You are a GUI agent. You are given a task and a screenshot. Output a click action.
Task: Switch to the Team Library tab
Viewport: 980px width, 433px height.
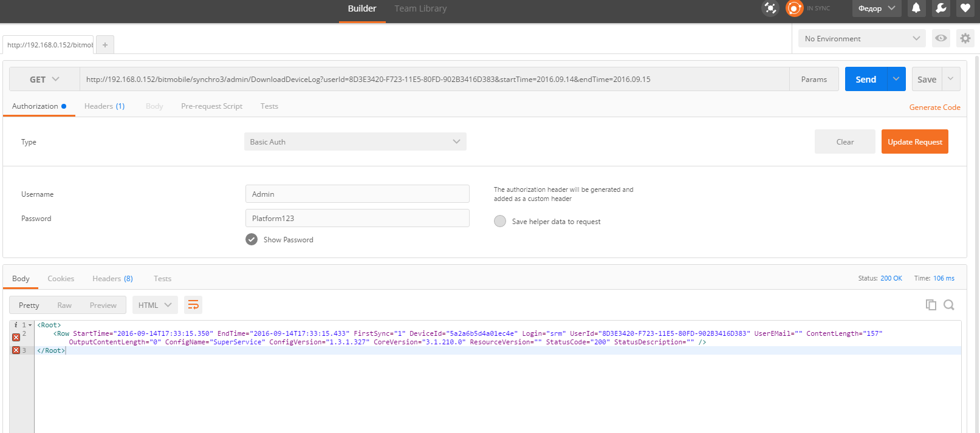click(x=420, y=9)
